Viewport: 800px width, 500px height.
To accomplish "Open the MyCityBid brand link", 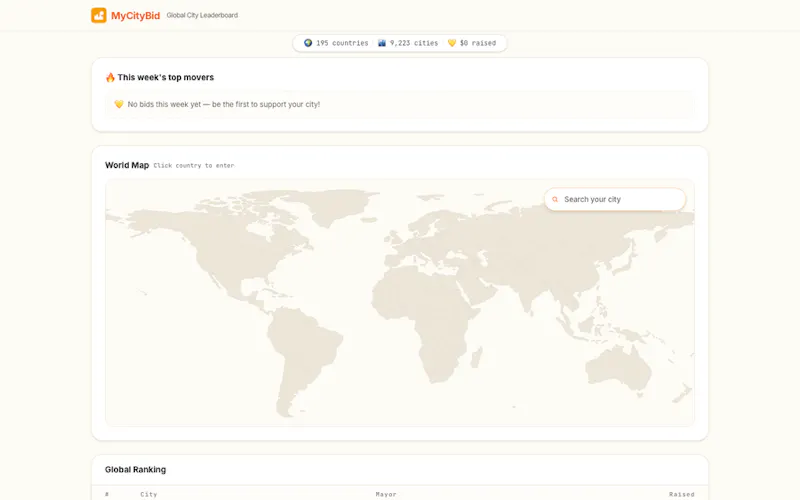I will [x=135, y=16].
